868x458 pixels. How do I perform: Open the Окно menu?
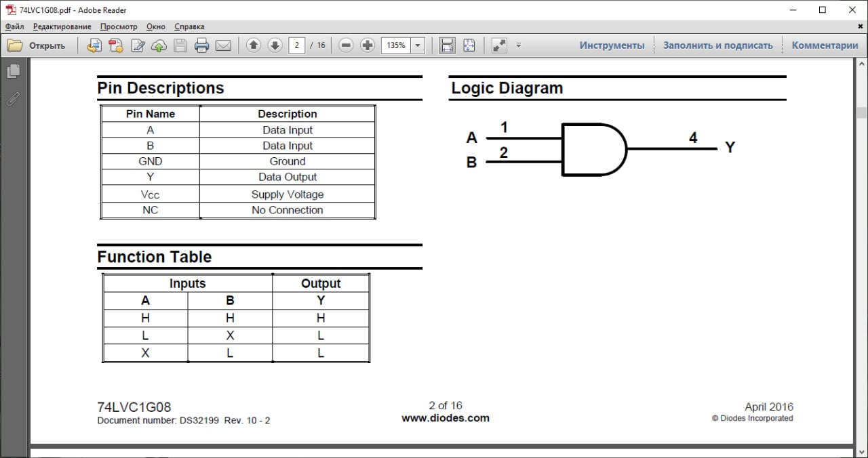156,26
